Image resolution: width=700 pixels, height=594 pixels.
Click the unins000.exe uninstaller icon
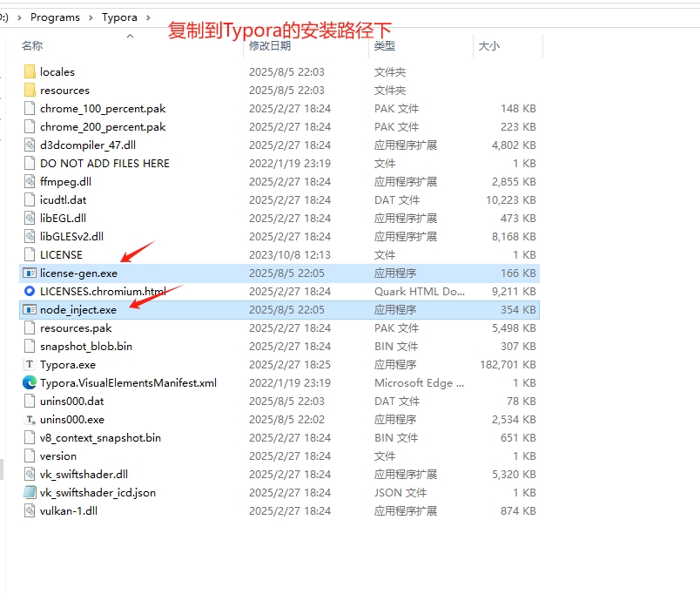pyautogui.click(x=30, y=420)
